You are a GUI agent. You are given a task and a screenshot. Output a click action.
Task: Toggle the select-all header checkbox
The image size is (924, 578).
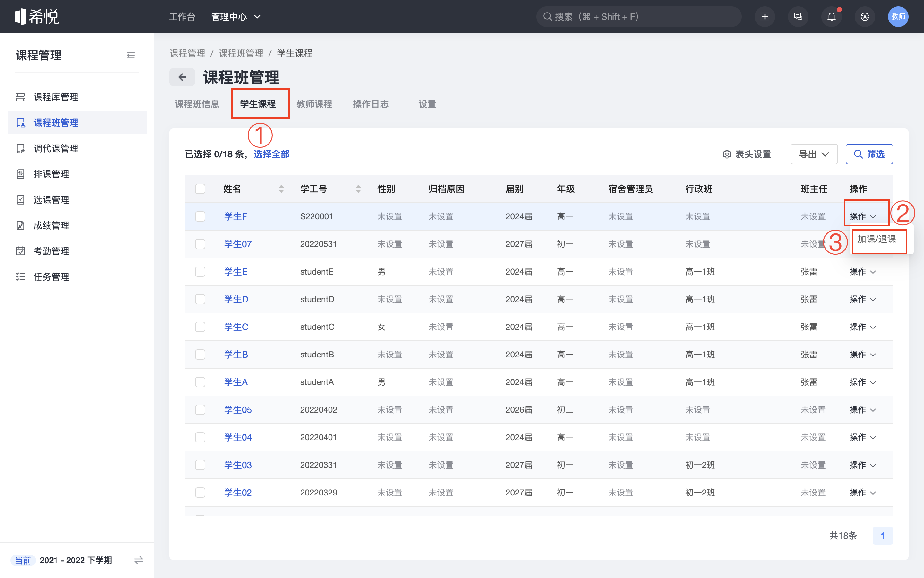pos(200,189)
